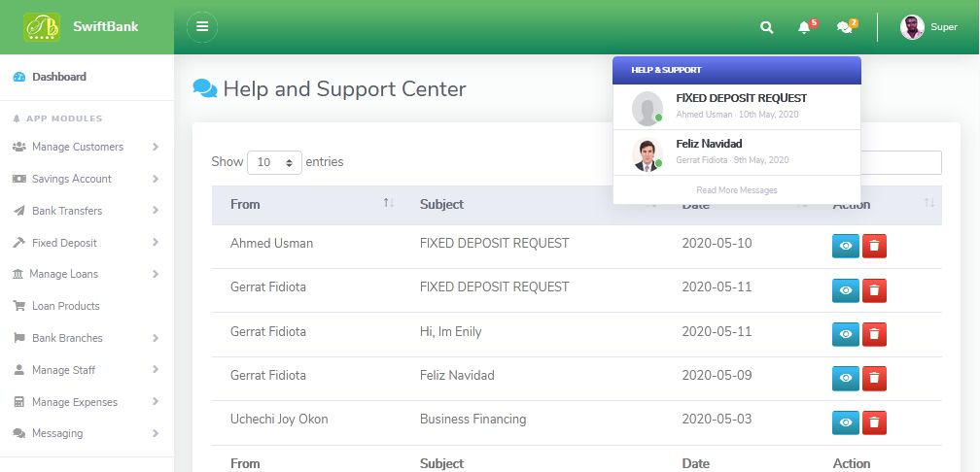The width and height of the screenshot is (980, 472).
Task: Delete the Business Financing message
Action: click(874, 422)
